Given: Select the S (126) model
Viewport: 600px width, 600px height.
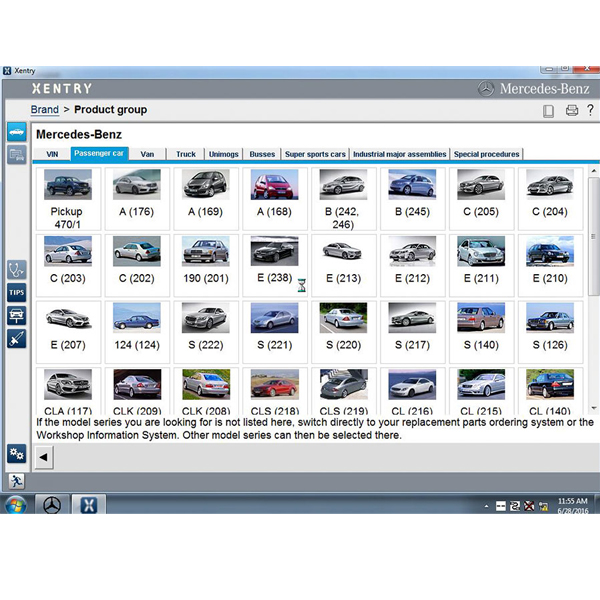Looking at the screenshot, I should tap(550, 332).
